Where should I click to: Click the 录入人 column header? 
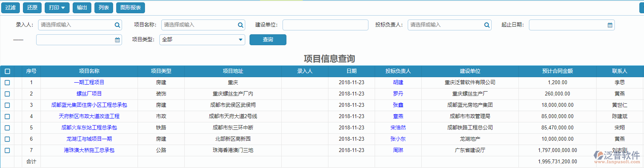pos(305,71)
